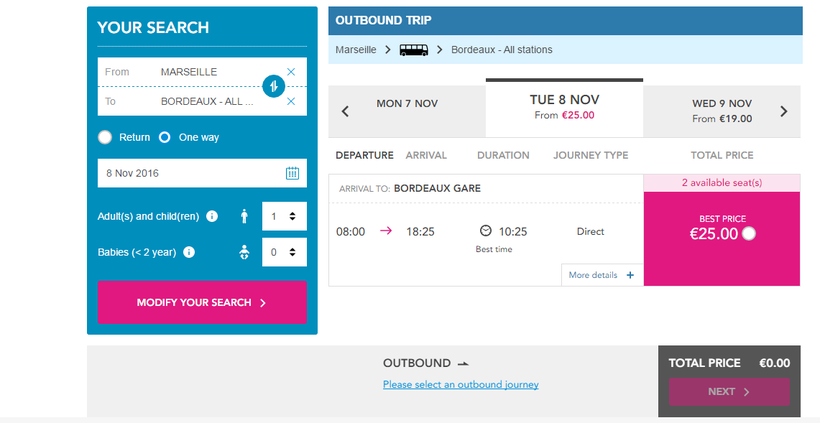Select the One way option
This screenshot has height=423, width=820.
pyautogui.click(x=165, y=137)
